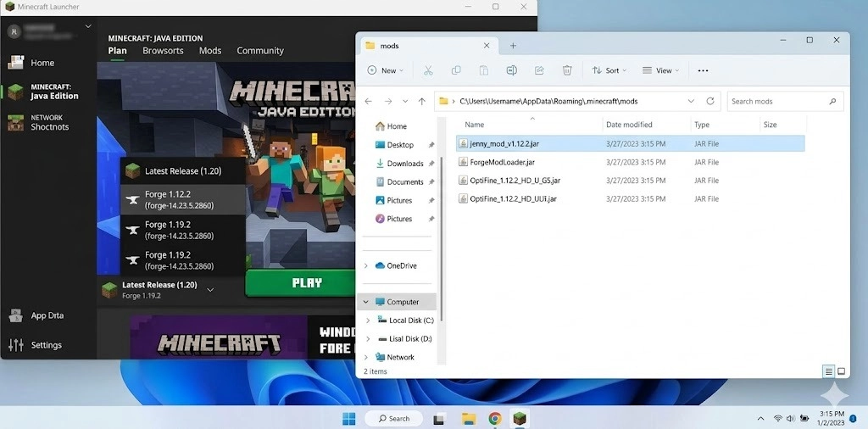Image resolution: width=868 pixels, height=429 pixels.
Task: Switch to the Mods tab in launcher
Action: (x=210, y=50)
